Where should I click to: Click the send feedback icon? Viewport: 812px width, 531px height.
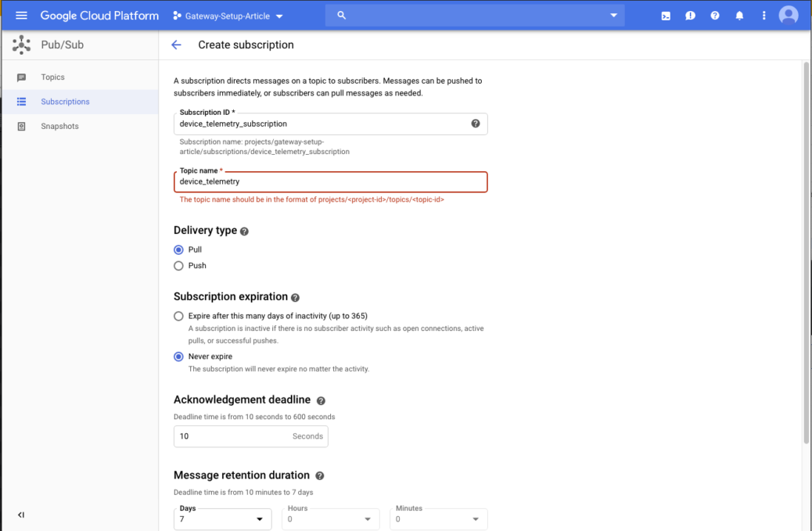[690, 15]
